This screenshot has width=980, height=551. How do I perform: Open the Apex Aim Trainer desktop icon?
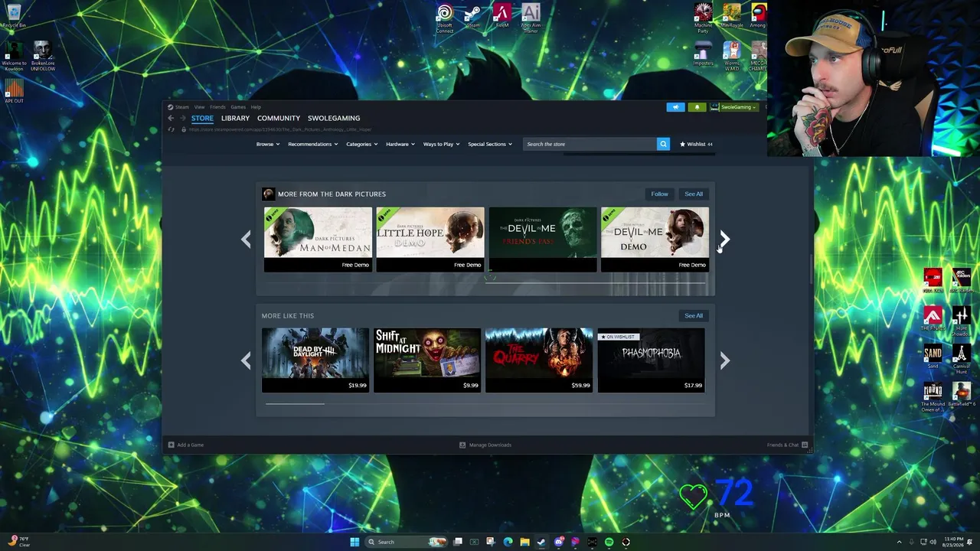pyautogui.click(x=531, y=18)
